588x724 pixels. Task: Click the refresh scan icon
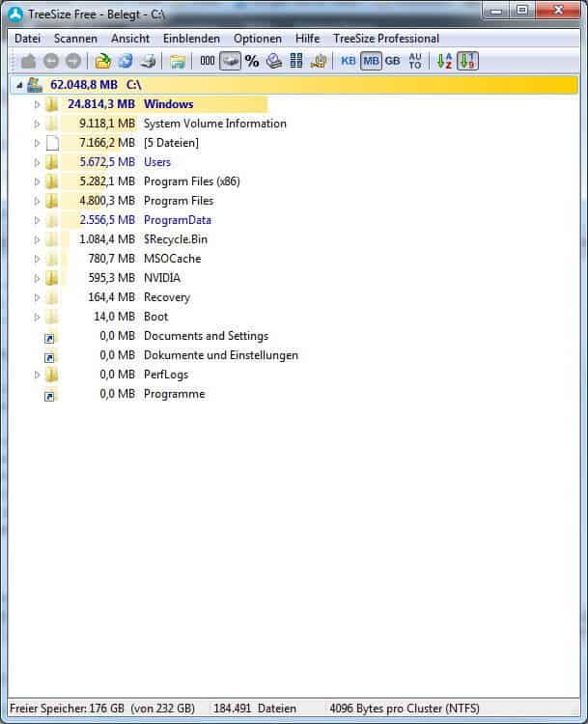(126, 61)
